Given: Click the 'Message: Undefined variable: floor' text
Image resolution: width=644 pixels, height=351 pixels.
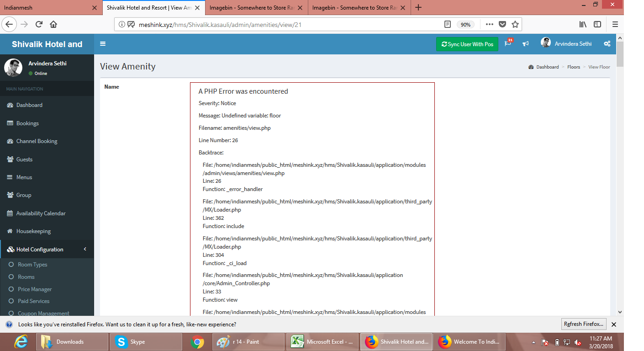Looking at the screenshot, I should pos(240,116).
